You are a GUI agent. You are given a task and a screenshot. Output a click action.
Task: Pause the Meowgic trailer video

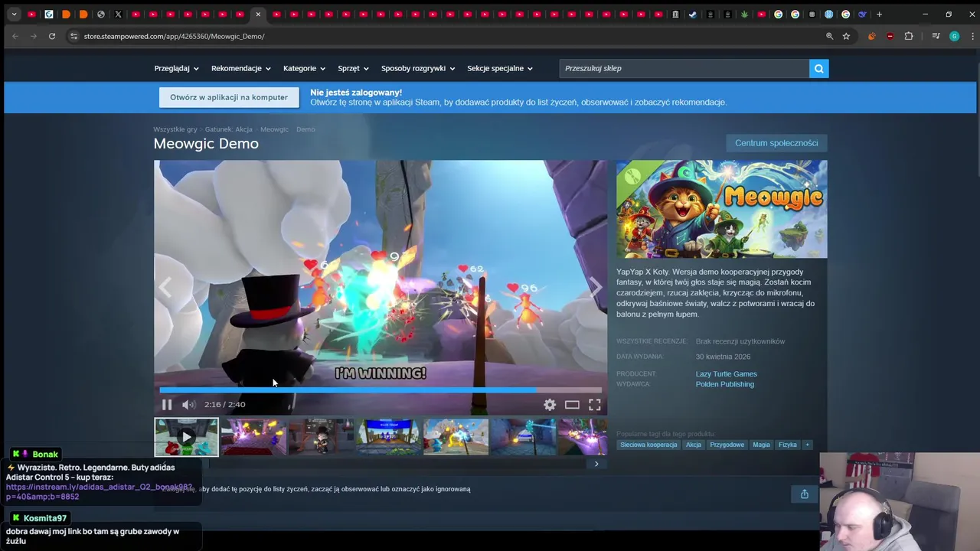(166, 405)
